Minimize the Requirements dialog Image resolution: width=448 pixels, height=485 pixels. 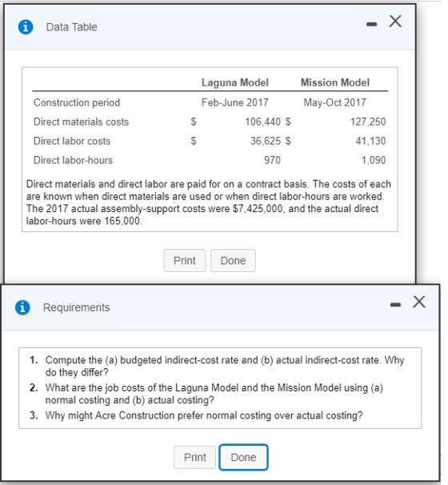pyautogui.click(x=395, y=305)
